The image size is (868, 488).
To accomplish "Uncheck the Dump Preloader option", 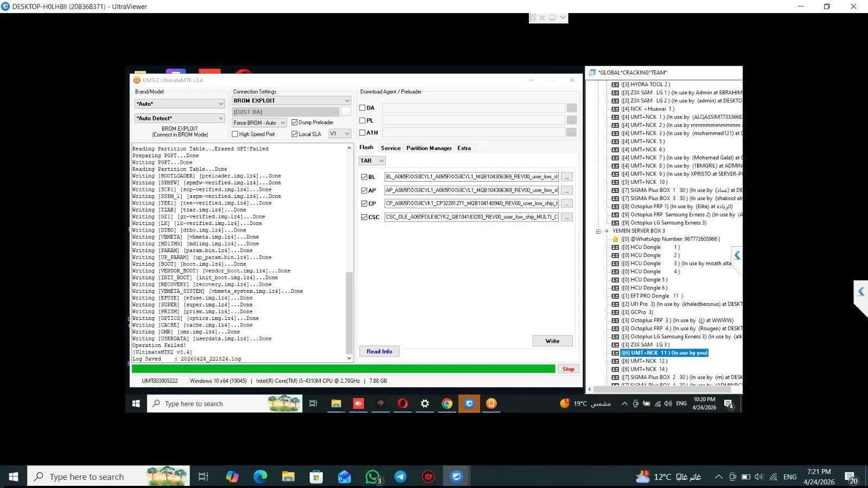I will (x=295, y=123).
